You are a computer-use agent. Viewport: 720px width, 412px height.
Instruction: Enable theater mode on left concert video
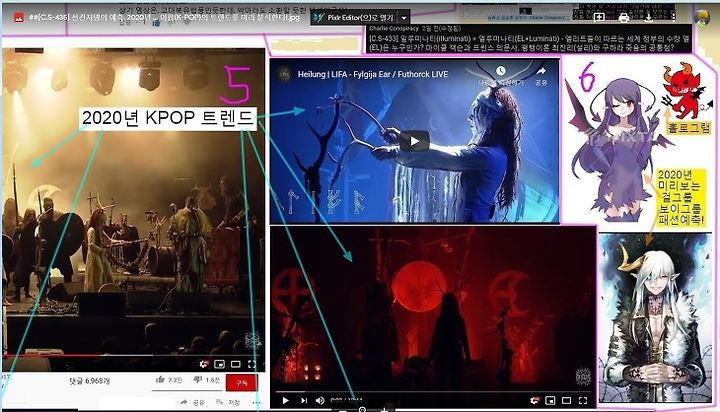[x=236, y=364]
